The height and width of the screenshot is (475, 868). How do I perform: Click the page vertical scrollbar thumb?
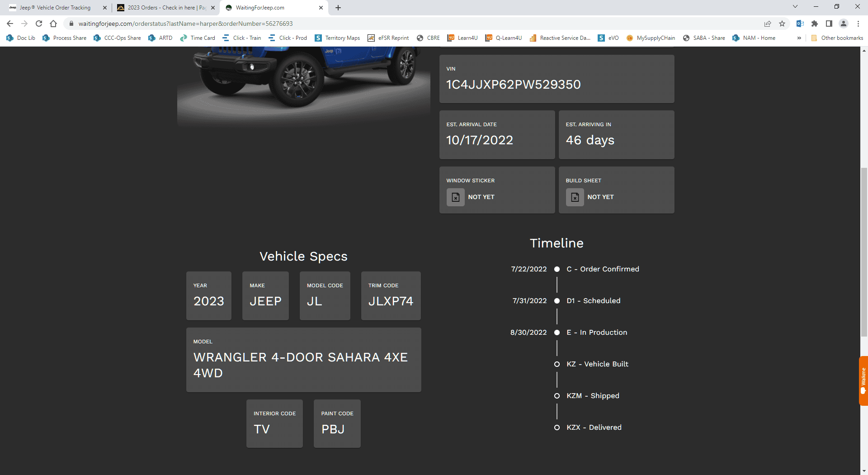(864, 252)
